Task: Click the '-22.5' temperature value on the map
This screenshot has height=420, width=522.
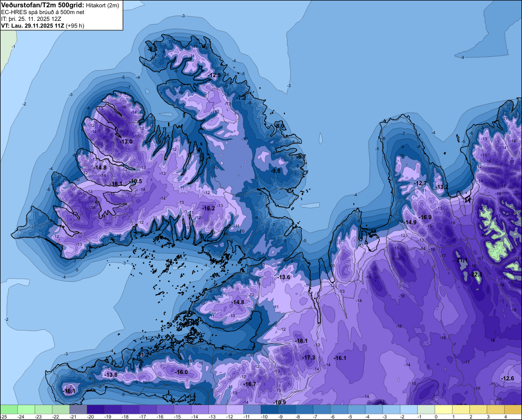Action: coord(476,274)
